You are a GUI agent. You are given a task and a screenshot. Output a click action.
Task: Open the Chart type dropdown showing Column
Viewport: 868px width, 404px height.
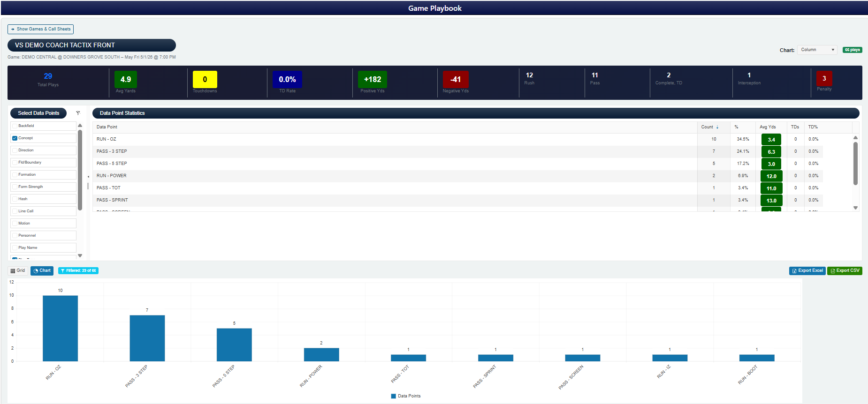pos(817,50)
